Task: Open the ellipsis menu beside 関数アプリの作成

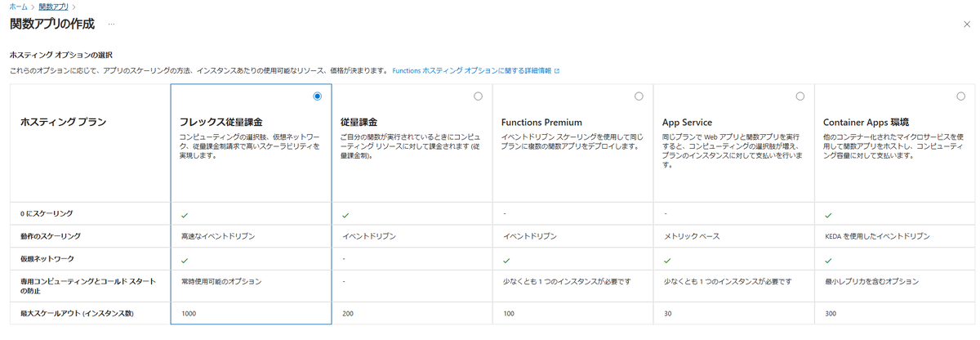Action: pos(111,25)
